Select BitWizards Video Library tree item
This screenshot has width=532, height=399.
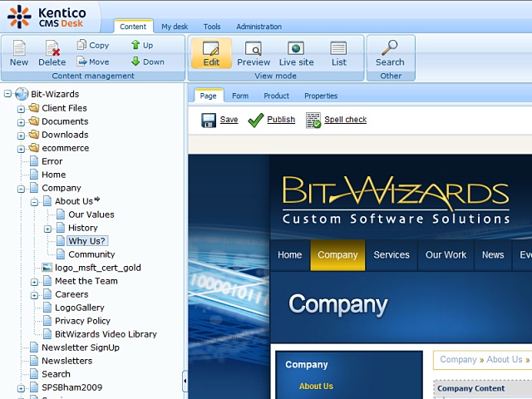(x=106, y=334)
